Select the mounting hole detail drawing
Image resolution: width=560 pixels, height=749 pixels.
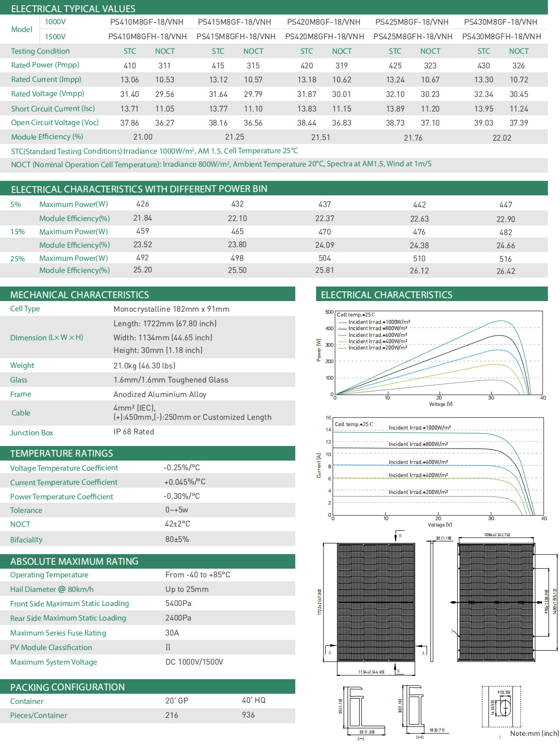pyautogui.click(x=501, y=707)
